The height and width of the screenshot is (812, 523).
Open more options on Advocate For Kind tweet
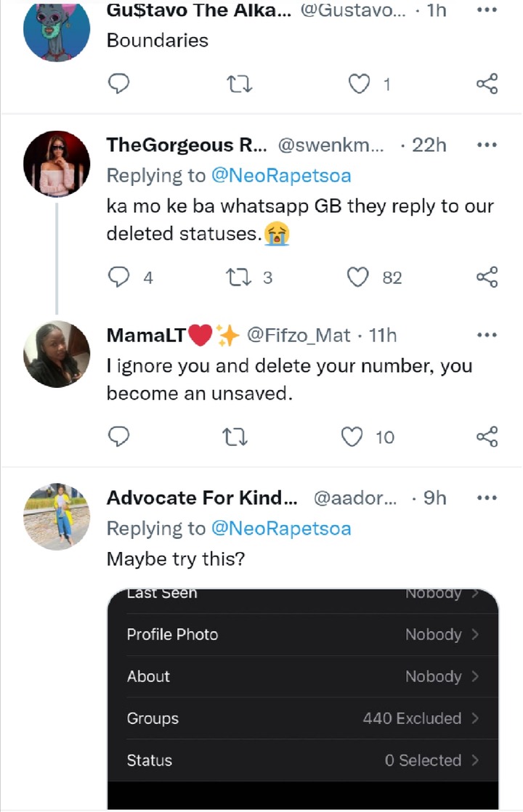pyautogui.click(x=487, y=498)
